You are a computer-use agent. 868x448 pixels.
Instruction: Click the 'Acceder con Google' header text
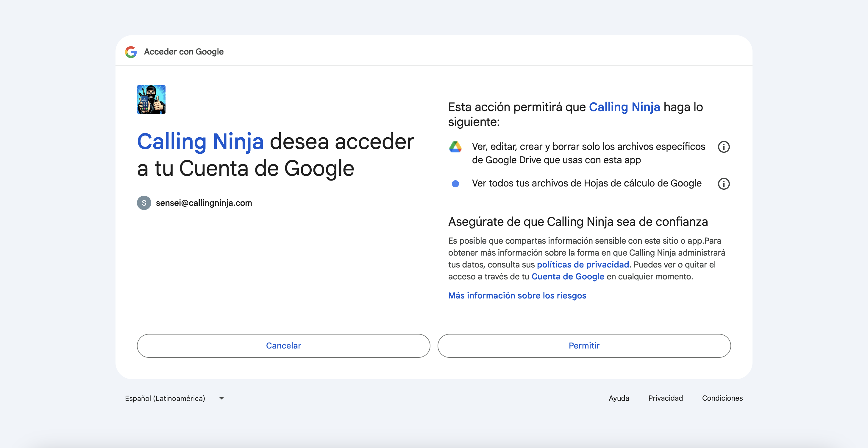(x=184, y=52)
